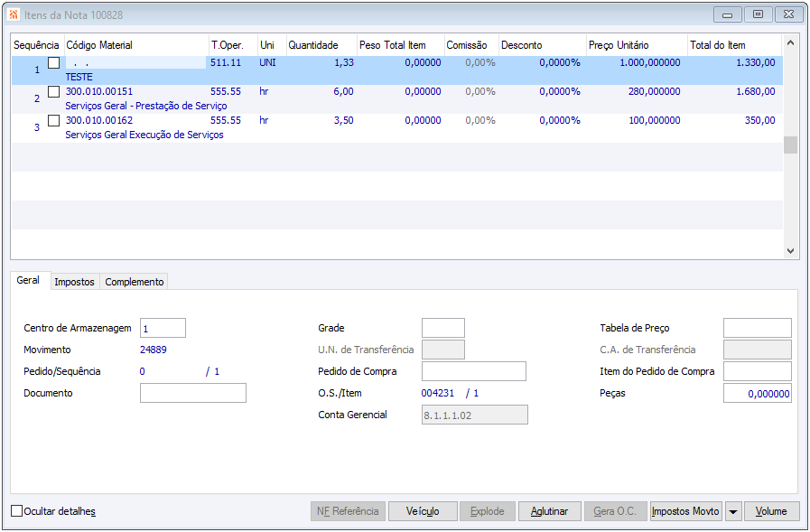Click the Movimento value 24889
This screenshot has height=532, width=810.
coord(154,350)
